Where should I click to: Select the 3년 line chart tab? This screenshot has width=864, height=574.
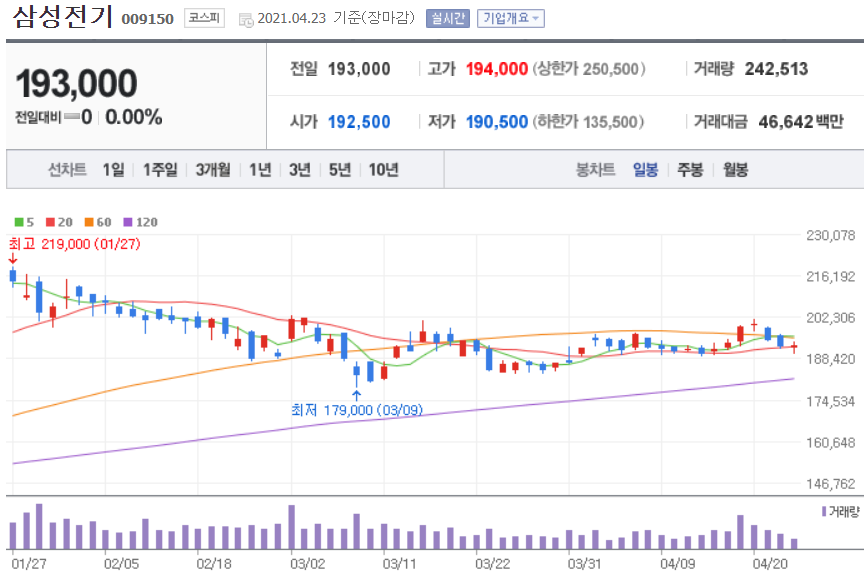click(x=300, y=170)
